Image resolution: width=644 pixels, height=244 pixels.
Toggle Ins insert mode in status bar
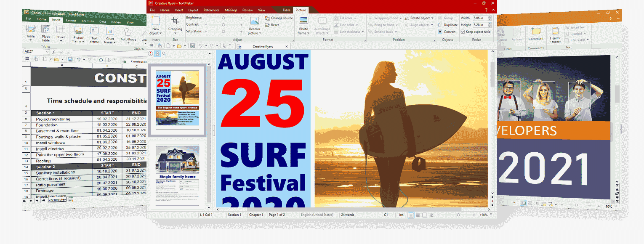coord(401,215)
